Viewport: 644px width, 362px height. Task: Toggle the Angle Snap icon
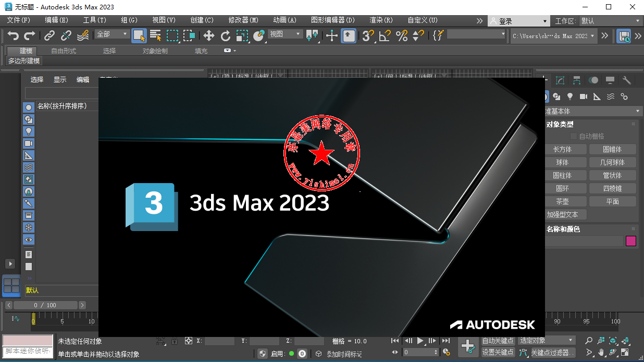tap(385, 35)
